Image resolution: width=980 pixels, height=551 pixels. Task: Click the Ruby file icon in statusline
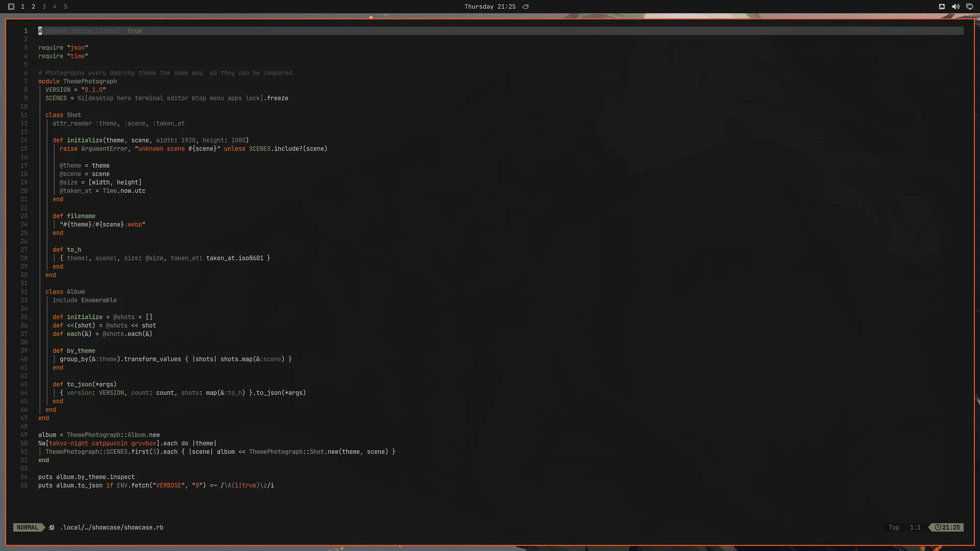coord(52,528)
